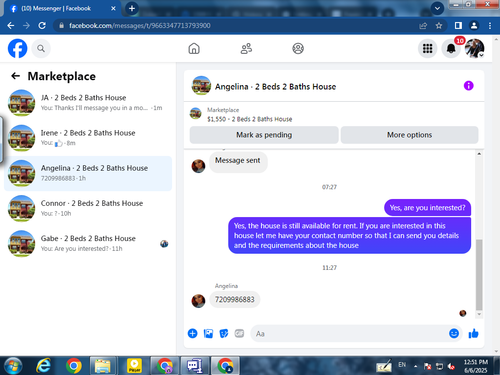Screen dimensions: 500x375
Task: Click the EN language indicator
Action: click(x=402, y=365)
